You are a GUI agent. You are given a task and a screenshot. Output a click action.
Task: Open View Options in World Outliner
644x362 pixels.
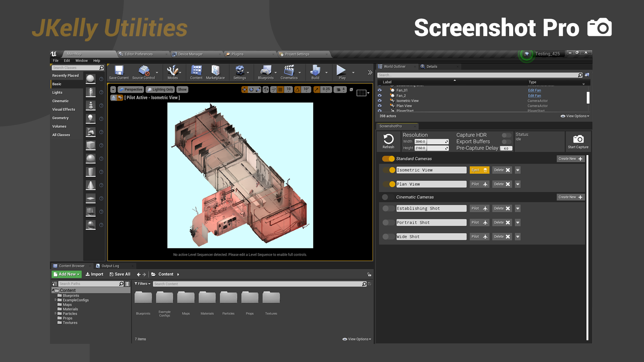pyautogui.click(x=575, y=116)
